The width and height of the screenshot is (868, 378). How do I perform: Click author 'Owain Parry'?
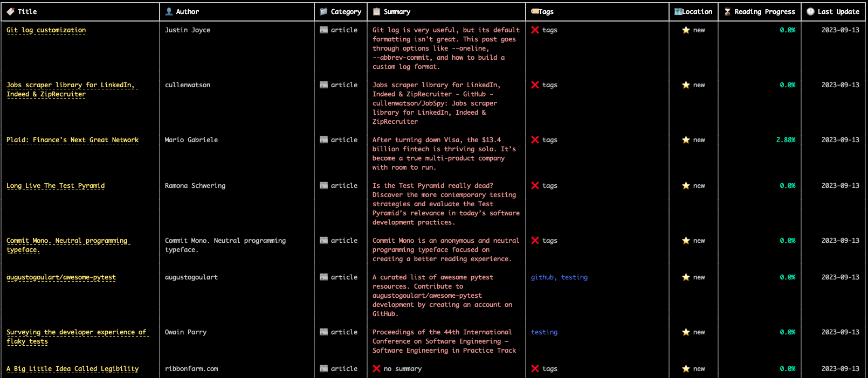(185, 332)
